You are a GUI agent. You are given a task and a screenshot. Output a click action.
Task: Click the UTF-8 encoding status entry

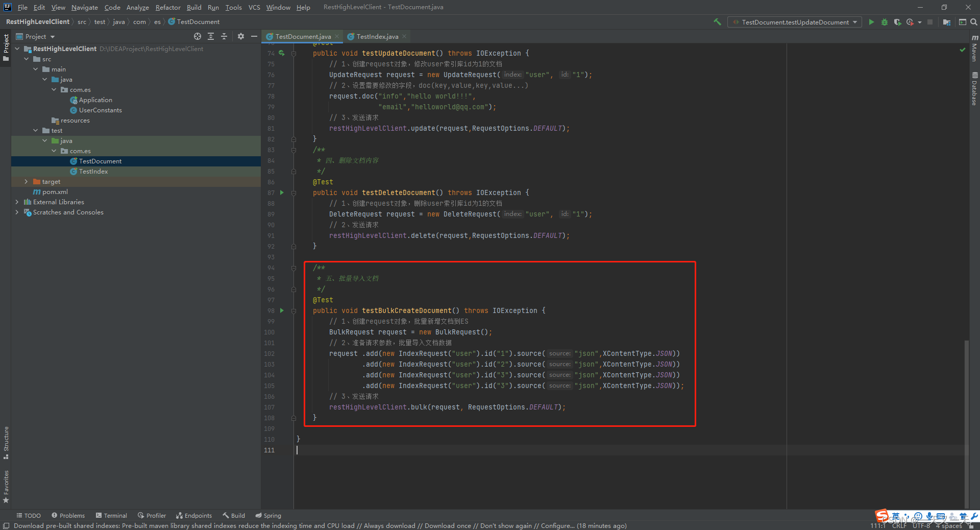(921, 526)
